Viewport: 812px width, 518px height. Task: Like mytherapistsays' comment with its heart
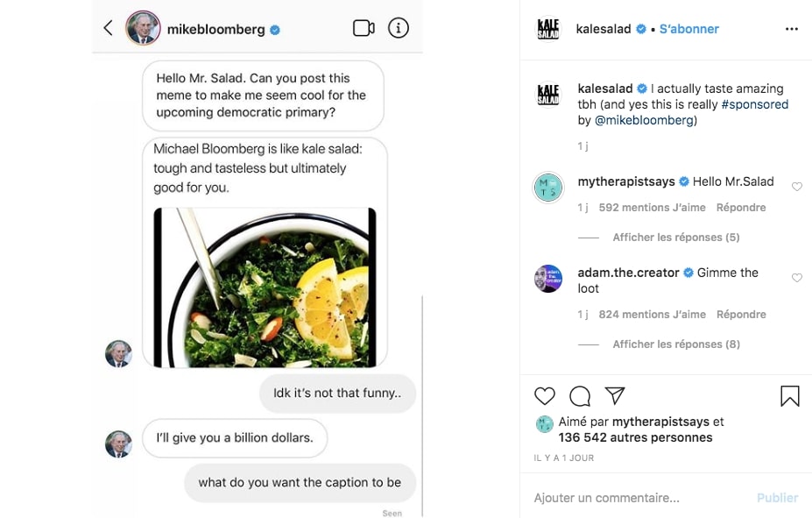coord(796,186)
